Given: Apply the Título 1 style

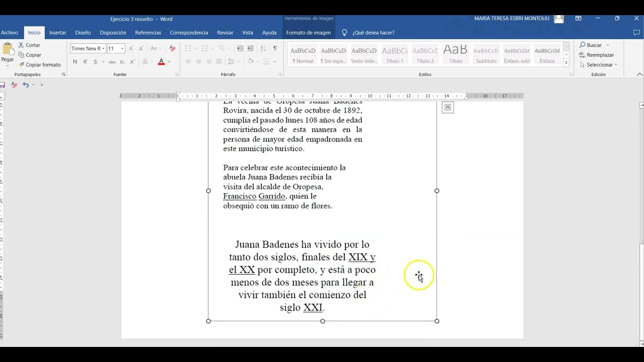Looking at the screenshot, I should coord(395,54).
